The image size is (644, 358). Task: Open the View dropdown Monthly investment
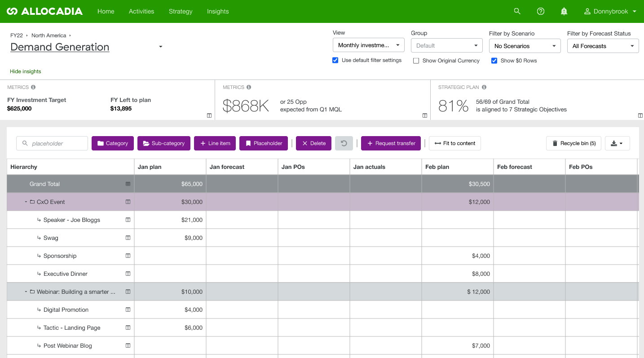[369, 45]
